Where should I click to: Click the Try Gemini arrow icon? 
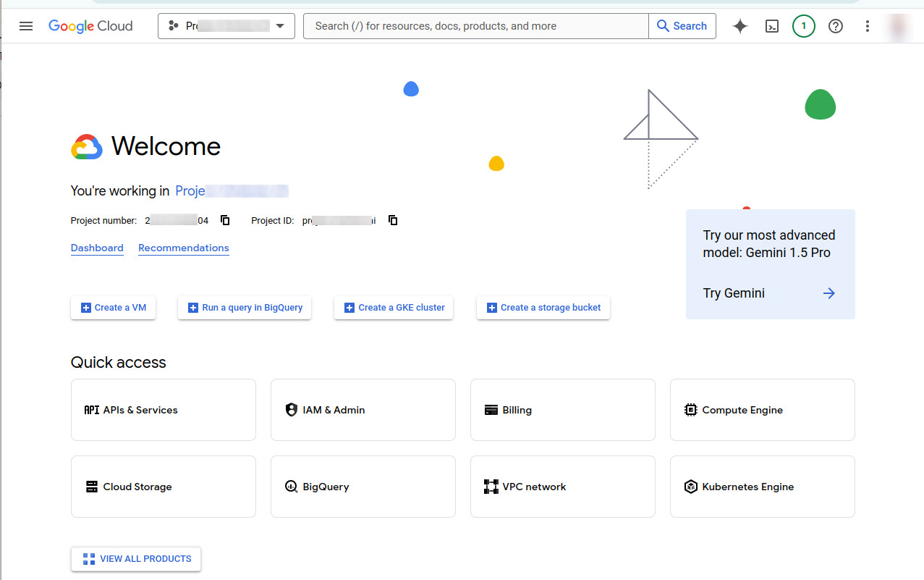[x=829, y=293]
